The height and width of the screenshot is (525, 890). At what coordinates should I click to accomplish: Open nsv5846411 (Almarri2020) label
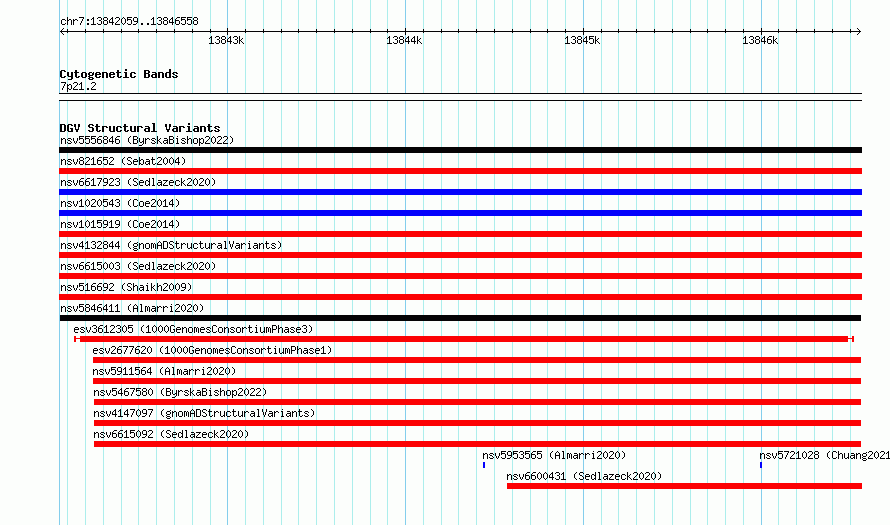(x=132, y=308)
